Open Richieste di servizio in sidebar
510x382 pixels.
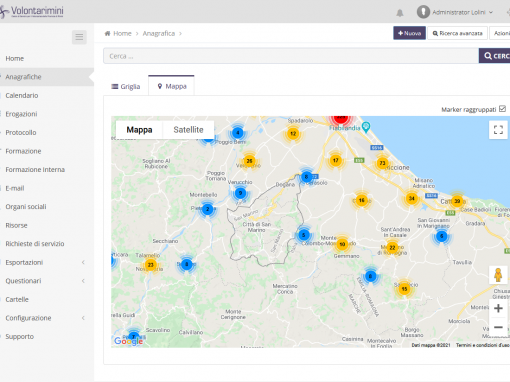[35, 244]
